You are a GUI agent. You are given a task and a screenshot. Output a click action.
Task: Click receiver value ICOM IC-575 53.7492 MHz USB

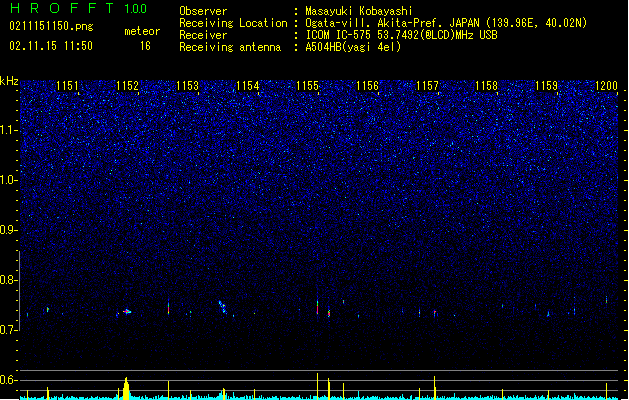coord(401,35)
